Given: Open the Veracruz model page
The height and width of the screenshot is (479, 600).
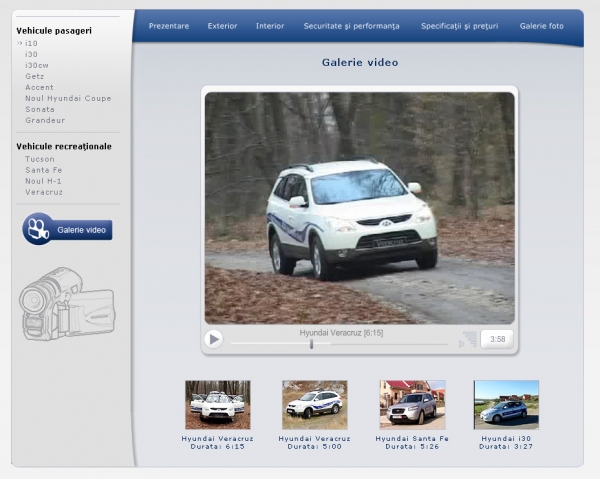Looking at the screenshot, I should (x=44, y=192).
